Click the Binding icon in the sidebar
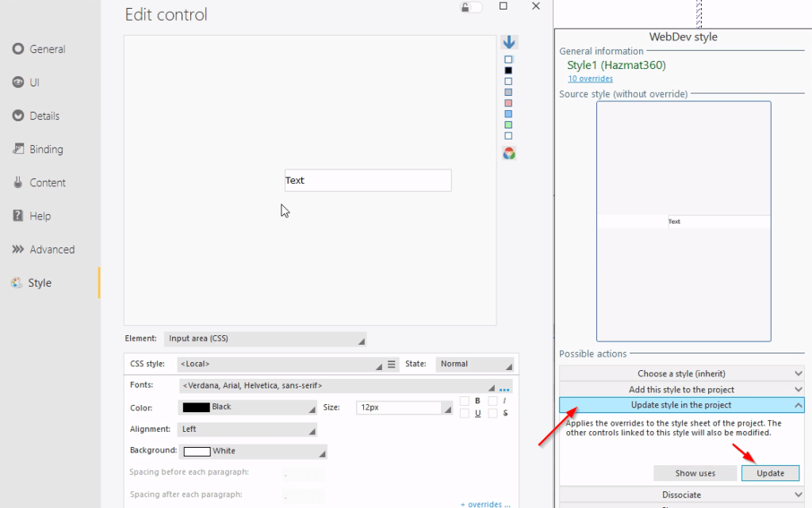Image resolution: width=812 pixels, height=508 pixels. click(18, 149)
